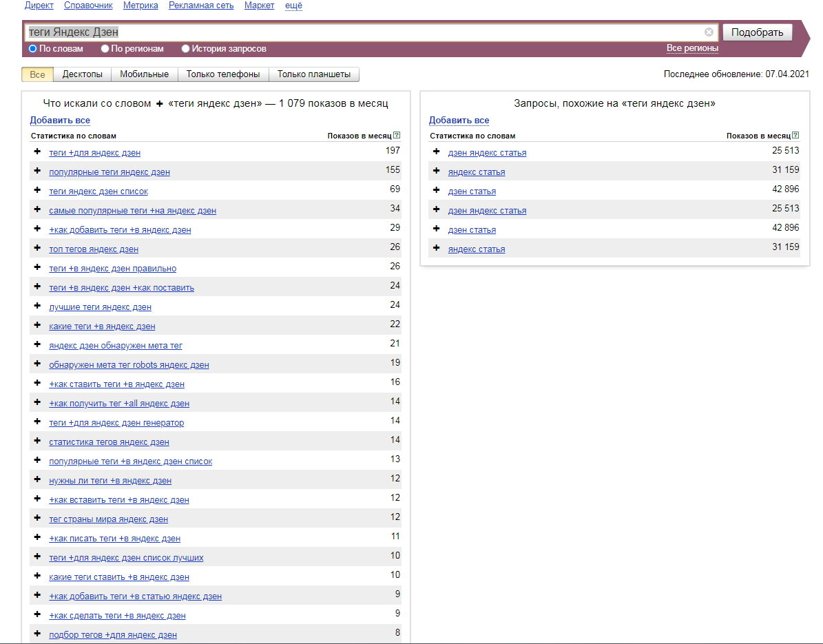Add 'обнаружен мета тег robots яндекс дзен' with plus
The width and height of the screenshot is (823, 644).
pos(37,364)
